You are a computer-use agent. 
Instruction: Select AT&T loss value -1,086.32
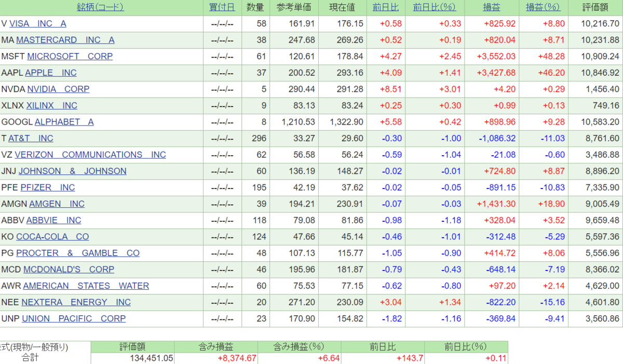tap(497, 139)
